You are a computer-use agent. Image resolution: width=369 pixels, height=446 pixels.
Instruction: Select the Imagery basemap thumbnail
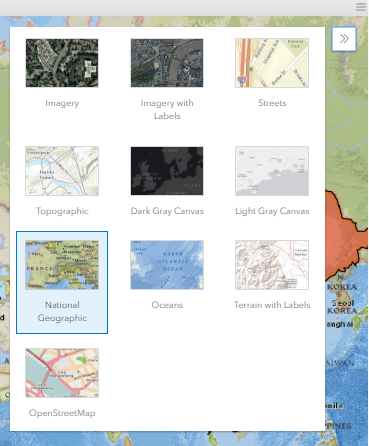point(62,63)
